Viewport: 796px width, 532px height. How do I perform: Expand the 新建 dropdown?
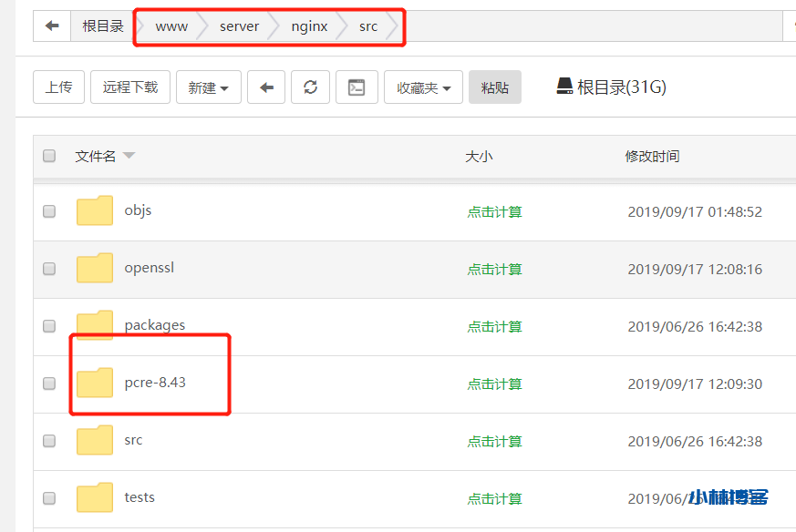(x=208, y=87)
